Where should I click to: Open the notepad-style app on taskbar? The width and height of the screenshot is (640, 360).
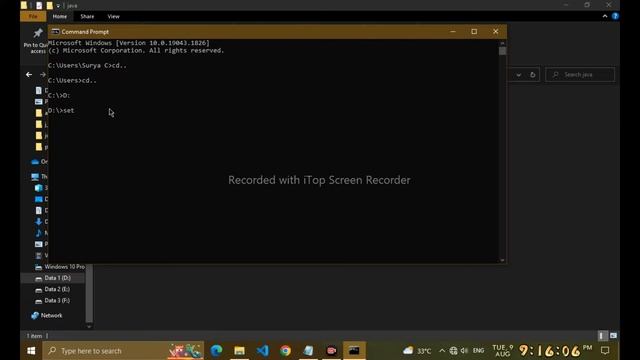point(308,351)
